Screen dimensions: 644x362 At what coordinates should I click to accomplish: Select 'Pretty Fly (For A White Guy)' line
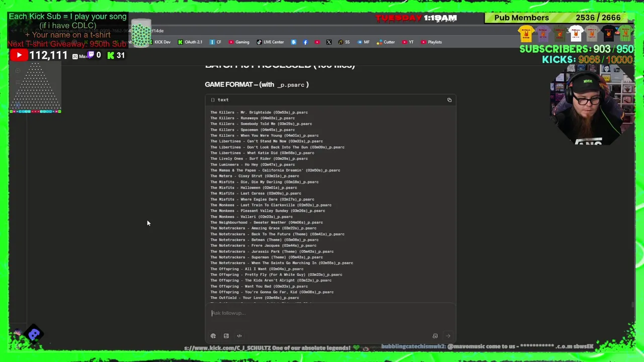point(276,275)
